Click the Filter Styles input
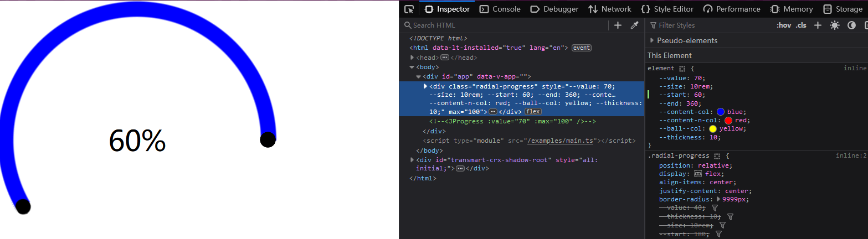This screenshot has height=239, width=868. tap(709, 25)
